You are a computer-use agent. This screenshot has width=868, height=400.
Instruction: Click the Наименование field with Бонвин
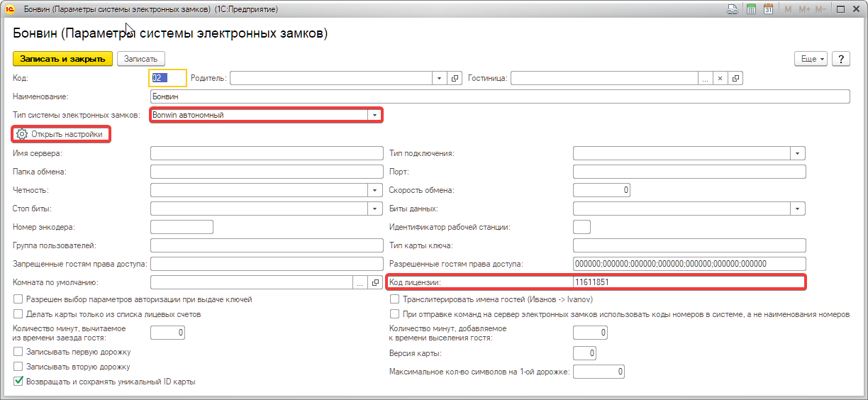tap(500, 96)
